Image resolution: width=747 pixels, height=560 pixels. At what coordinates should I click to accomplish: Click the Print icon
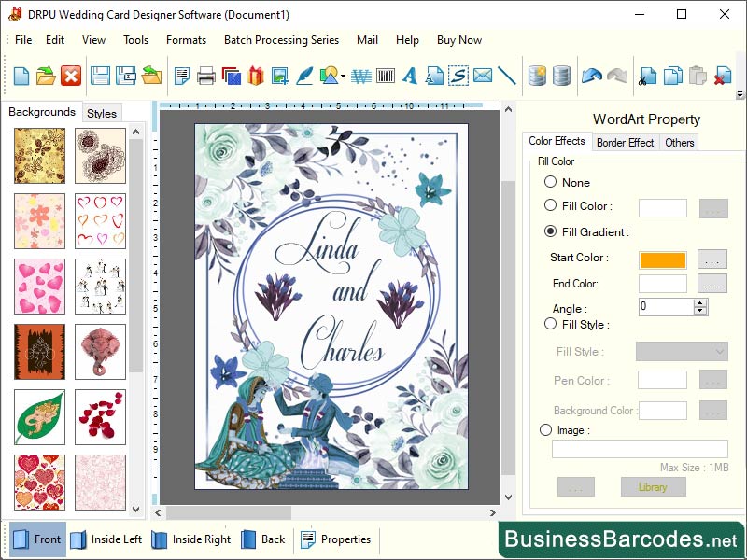[204, 76]
